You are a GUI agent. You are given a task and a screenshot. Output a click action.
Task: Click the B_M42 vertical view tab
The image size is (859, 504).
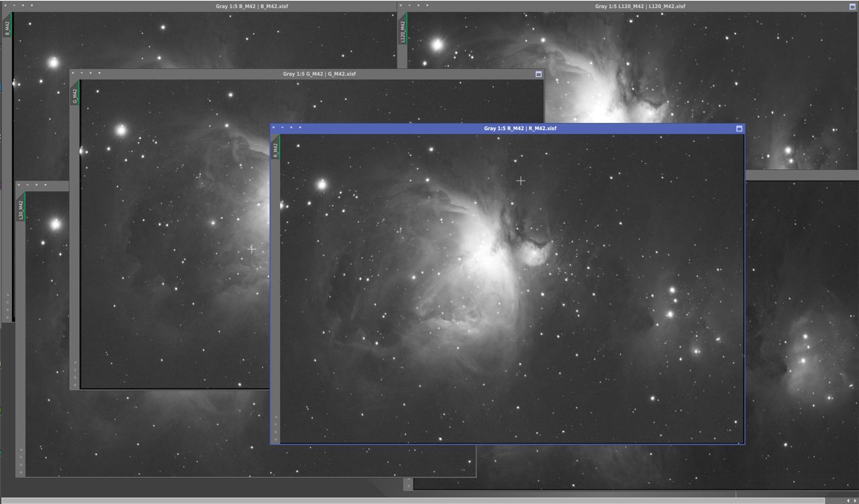click(7, 28)
